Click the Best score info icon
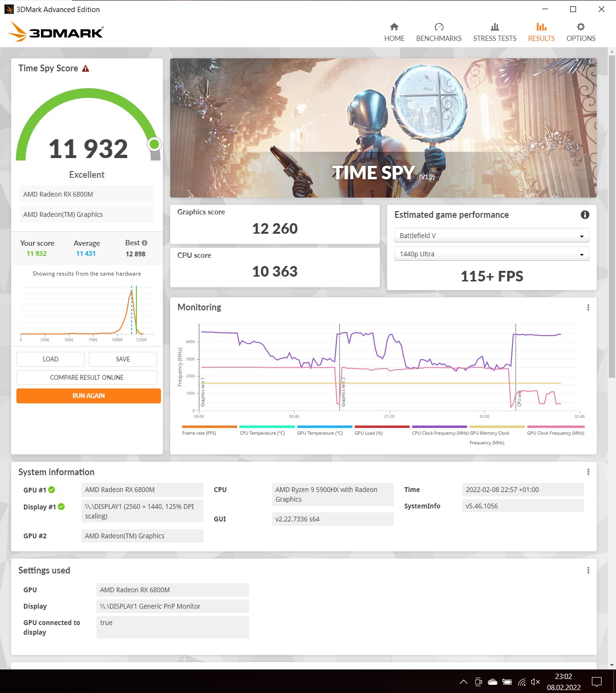The height and width of the screenshot is (693, 616). (x=145, y=243)
